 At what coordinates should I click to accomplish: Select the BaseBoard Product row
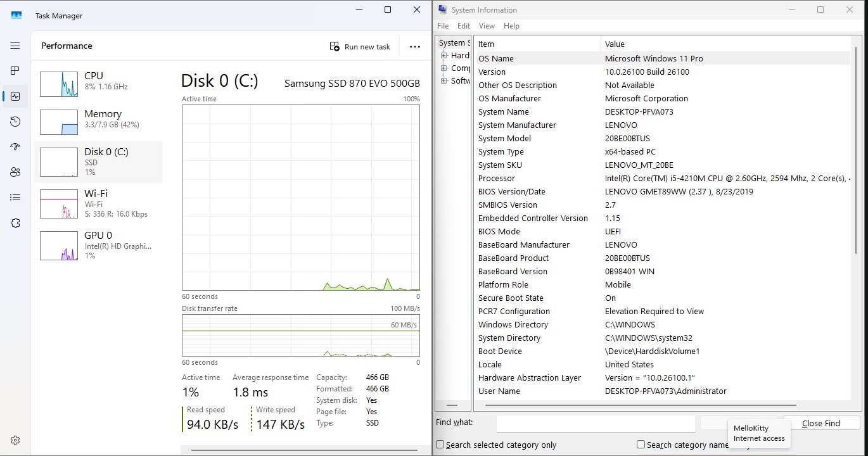point(662,258)
